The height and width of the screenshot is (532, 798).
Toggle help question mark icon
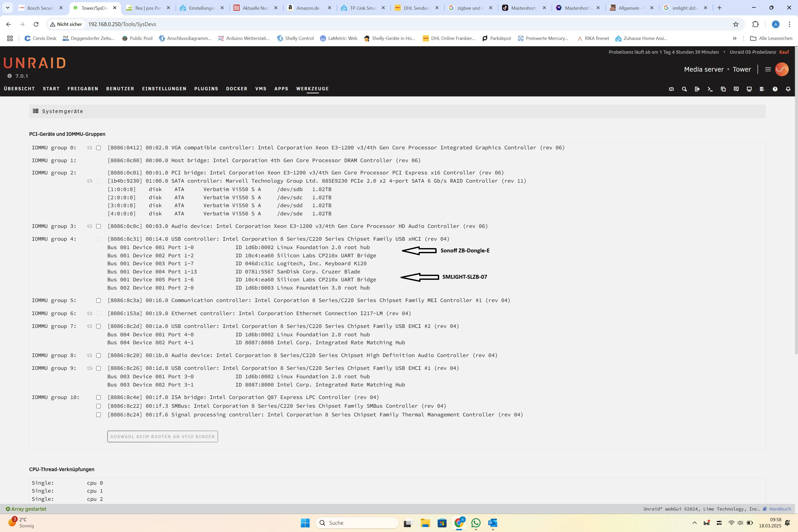click(x=775, y=89)
